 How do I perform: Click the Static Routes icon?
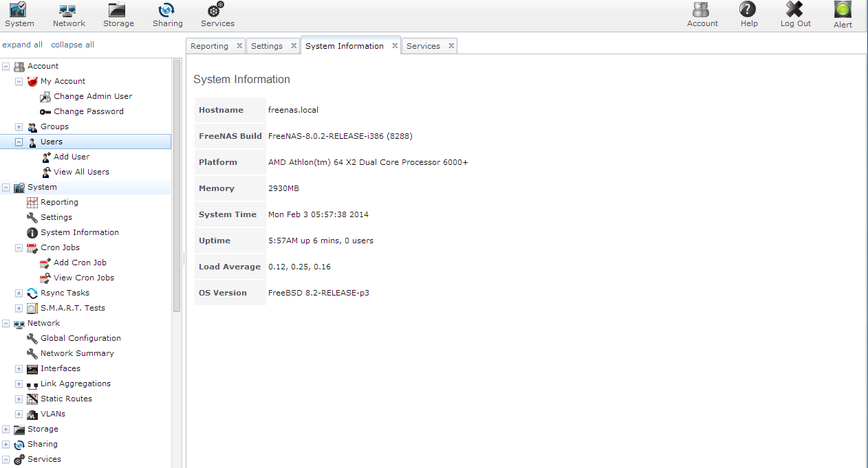(x=32, y=399)
